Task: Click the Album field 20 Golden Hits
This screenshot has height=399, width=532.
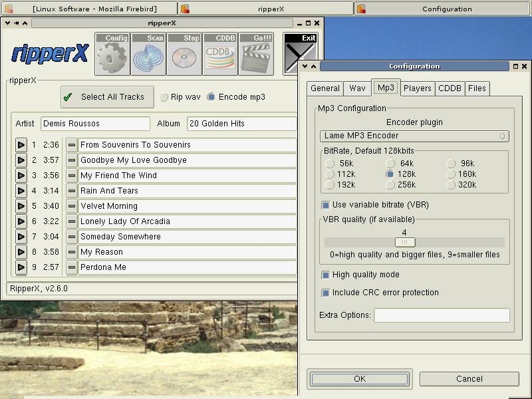Action: click(x=241, y=124)
